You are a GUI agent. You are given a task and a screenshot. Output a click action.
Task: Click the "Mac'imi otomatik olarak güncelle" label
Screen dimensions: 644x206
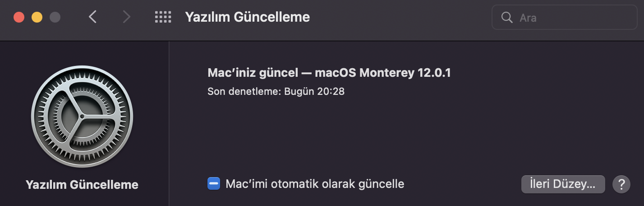(315, 184)
